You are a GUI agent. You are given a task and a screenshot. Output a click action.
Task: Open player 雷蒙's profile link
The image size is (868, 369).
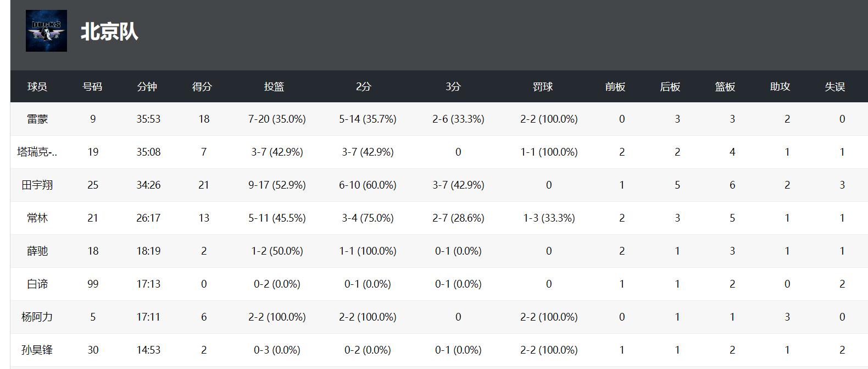pyautogui.click(x=37, y=119)
